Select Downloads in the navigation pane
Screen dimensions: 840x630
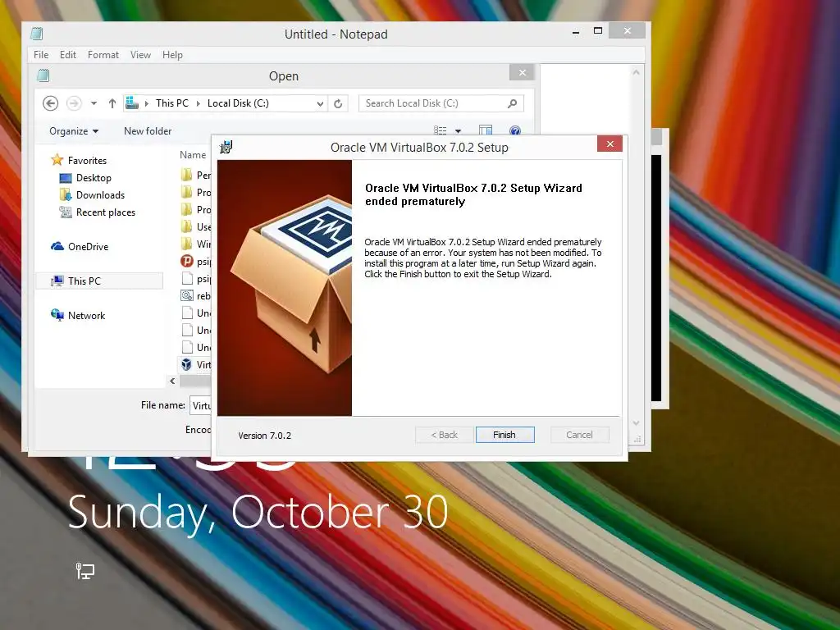pos(92,195)
